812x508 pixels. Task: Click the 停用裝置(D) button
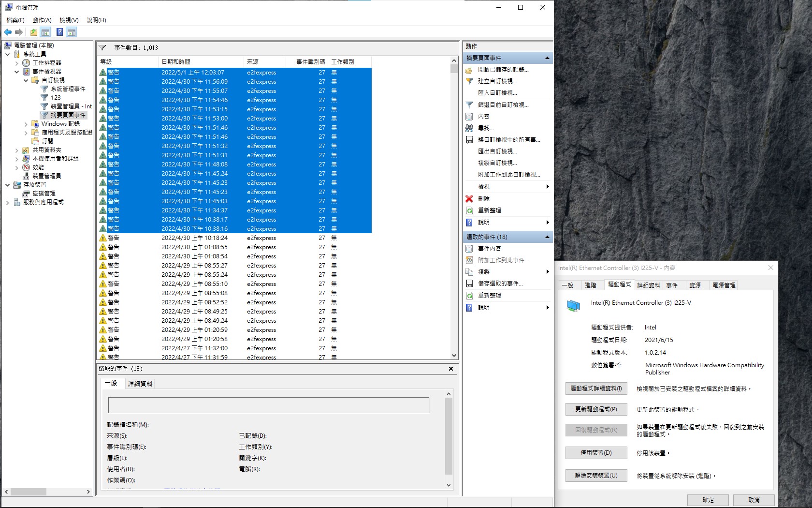pyautogui.click(x=596, y=452)
